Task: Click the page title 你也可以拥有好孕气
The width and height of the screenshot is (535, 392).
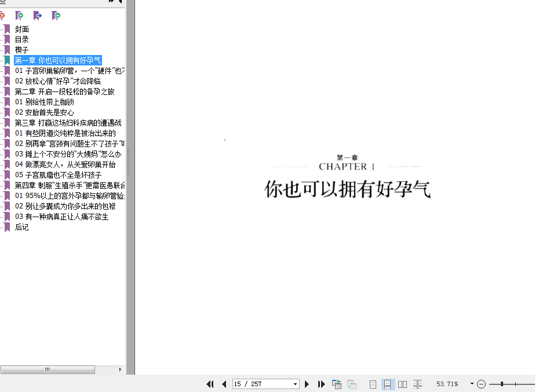Action: point(347,189)
